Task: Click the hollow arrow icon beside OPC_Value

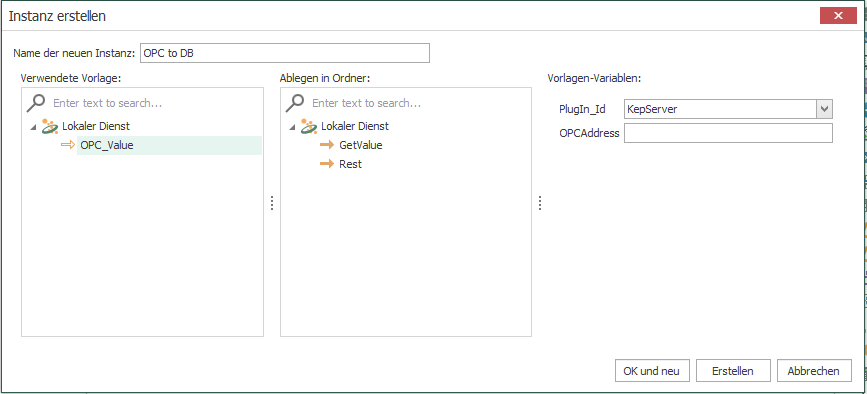Action: point(67,145)
